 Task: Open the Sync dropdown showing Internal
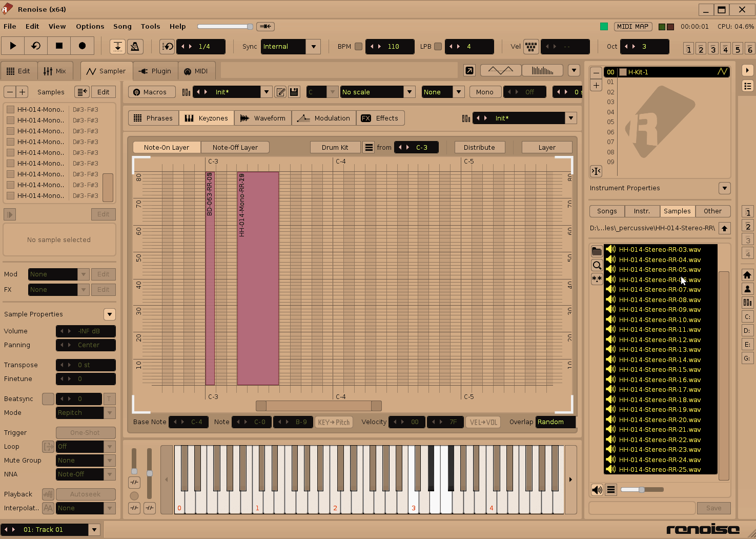[290, 46]
